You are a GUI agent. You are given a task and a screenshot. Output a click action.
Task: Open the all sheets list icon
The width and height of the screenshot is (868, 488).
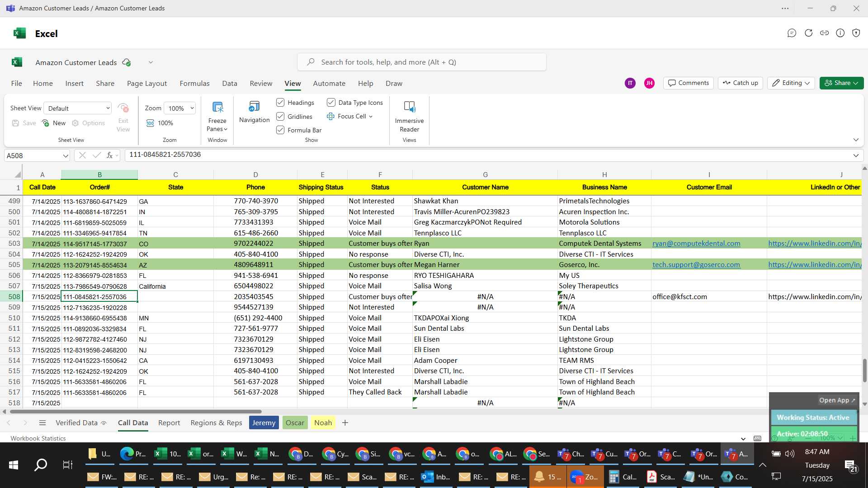pyautogui.click(x=42, y=422)
